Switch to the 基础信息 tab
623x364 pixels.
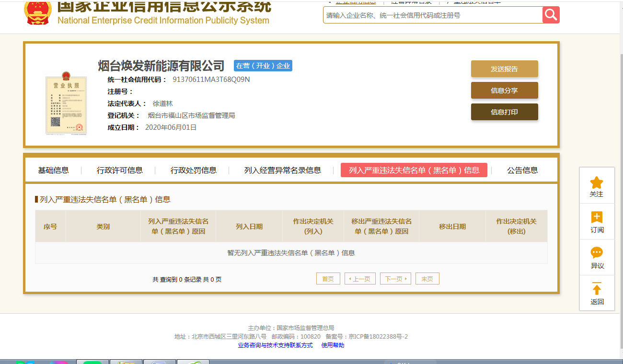tap(53, 170)
